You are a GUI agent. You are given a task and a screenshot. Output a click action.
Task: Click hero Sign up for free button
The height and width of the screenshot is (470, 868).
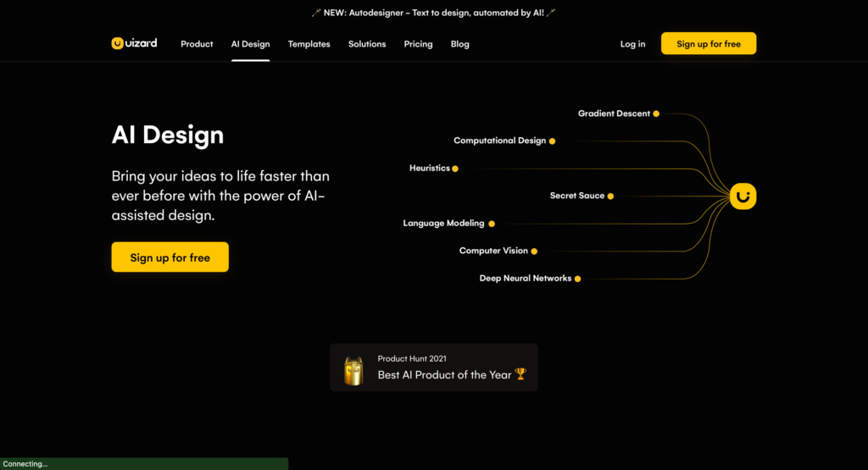pos(170,257)
